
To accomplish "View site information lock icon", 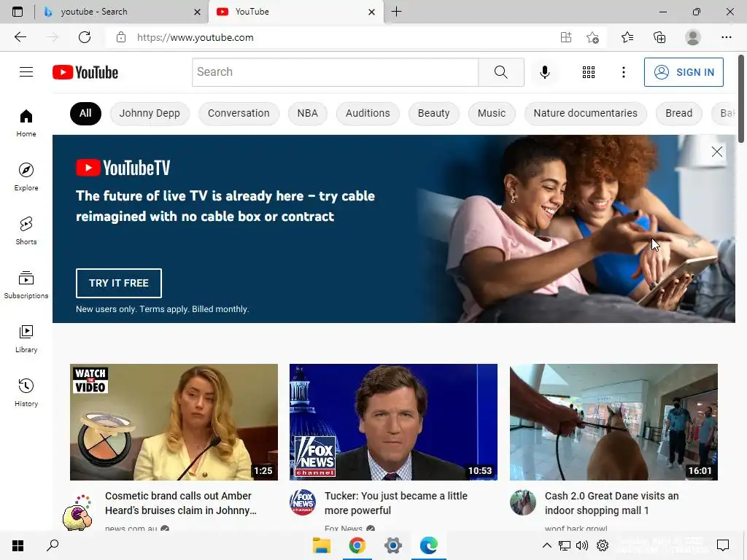I will pyautogui.click(x=121, y=37).
